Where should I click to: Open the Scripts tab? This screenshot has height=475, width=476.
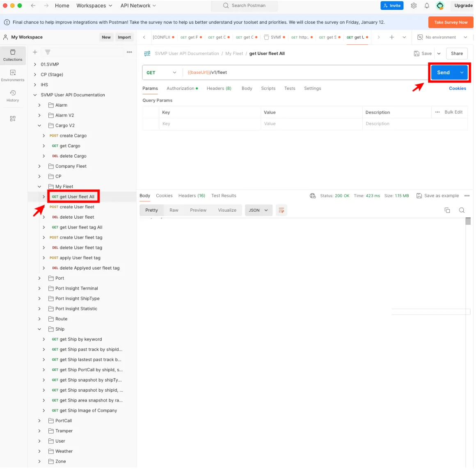[269, 89]
